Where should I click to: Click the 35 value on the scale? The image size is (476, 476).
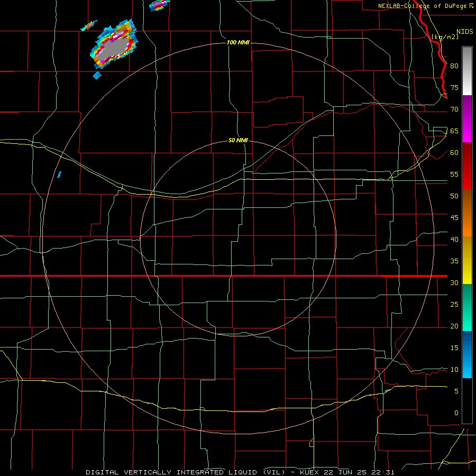tap(454, 261)
